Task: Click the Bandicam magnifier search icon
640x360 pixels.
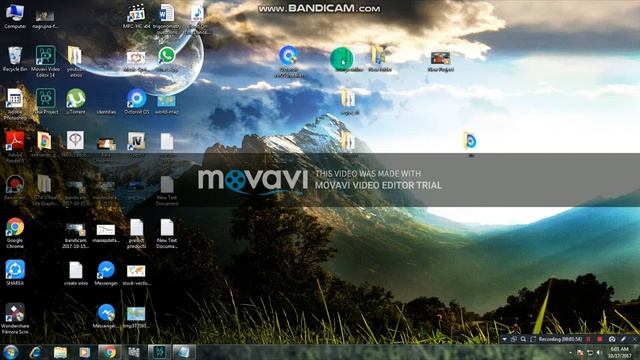Action: tap(523, 339)
